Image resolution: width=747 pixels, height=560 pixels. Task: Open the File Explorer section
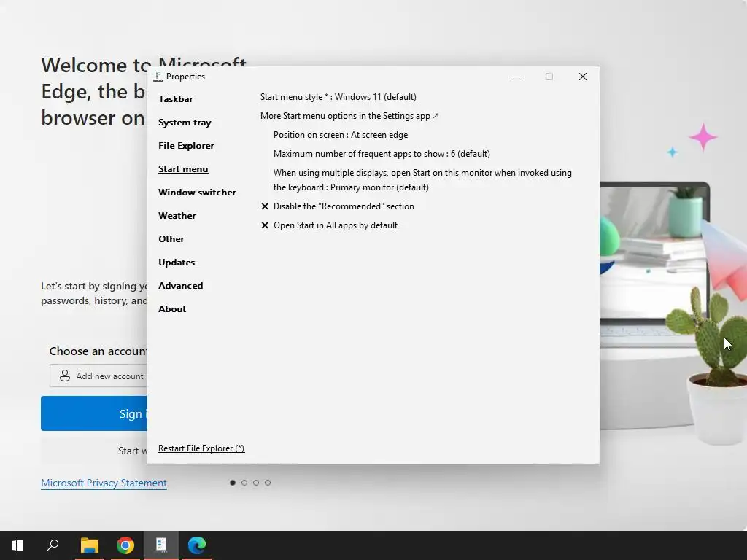tap(186, 146)
